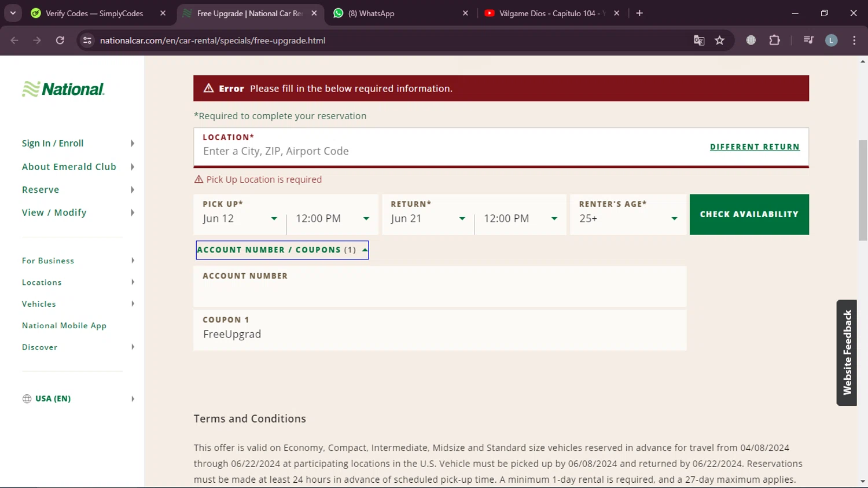The image size is (868, 488).
Task: Open the Pick Up date dropdown Jun 12
Action: coord(240,219)
